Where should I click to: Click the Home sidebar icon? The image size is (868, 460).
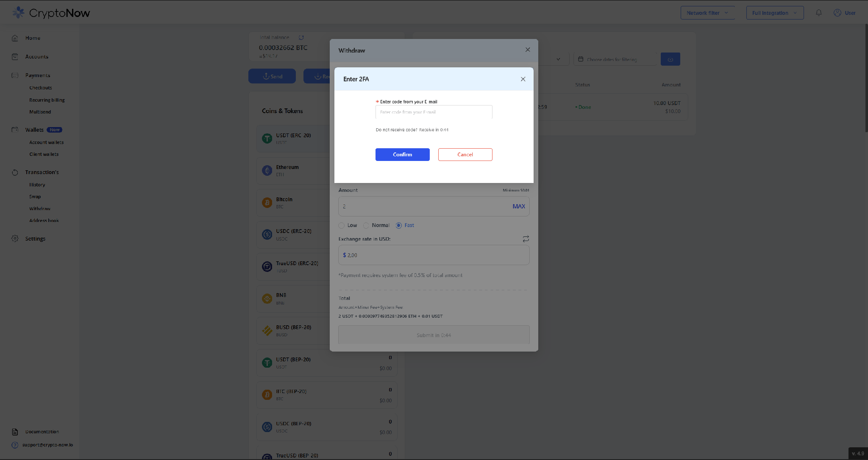click(15, 38)
